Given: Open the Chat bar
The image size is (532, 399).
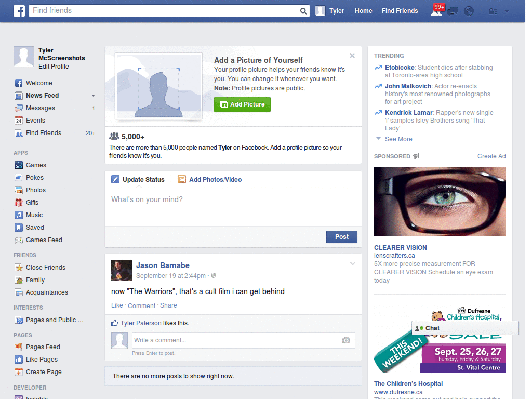Looking at the screenshot, I should (465, 328).
